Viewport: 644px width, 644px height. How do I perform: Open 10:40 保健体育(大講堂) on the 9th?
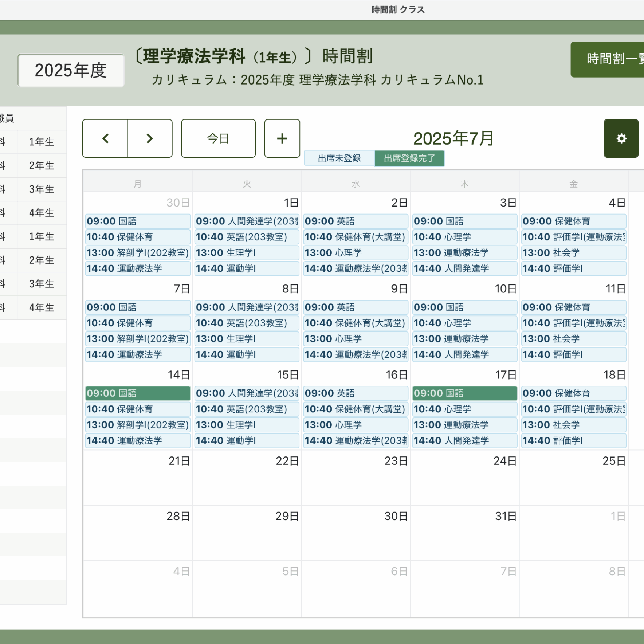(x=356, y=323)
